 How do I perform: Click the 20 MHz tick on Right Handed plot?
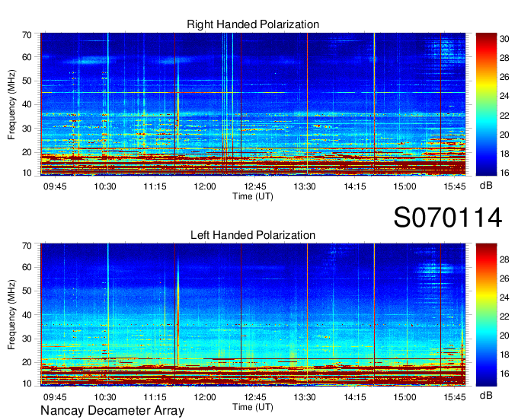pyautogui.click(x=27, y=152)
